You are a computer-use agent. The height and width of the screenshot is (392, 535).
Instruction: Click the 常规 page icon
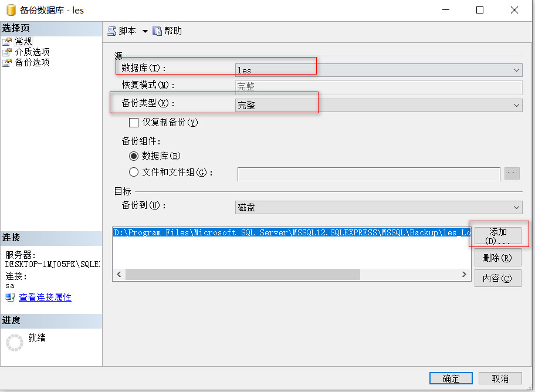coord(7,42)
